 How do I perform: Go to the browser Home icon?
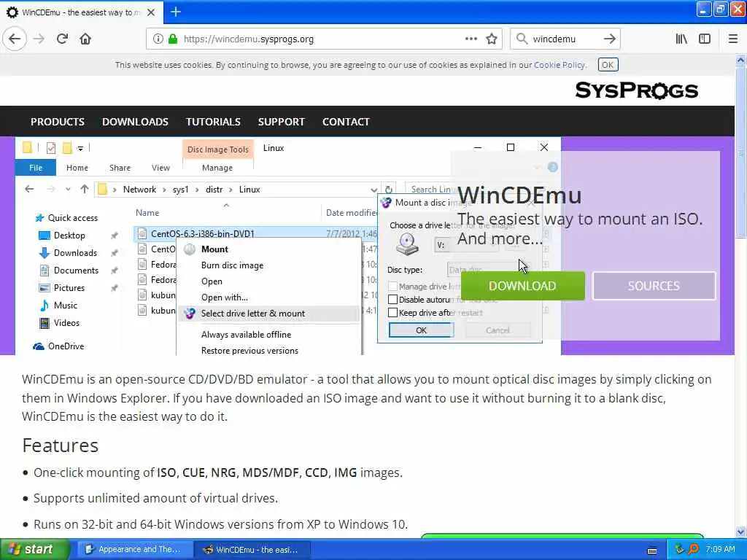85,39
